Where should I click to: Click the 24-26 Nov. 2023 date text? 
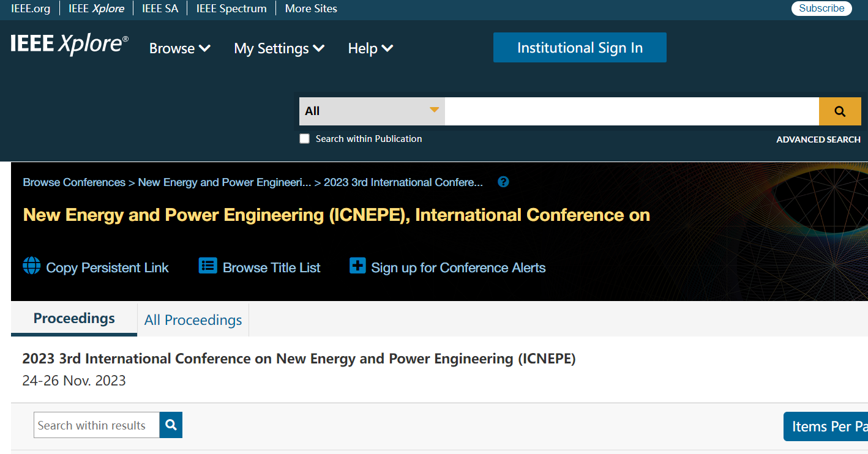tap(74, 381)
